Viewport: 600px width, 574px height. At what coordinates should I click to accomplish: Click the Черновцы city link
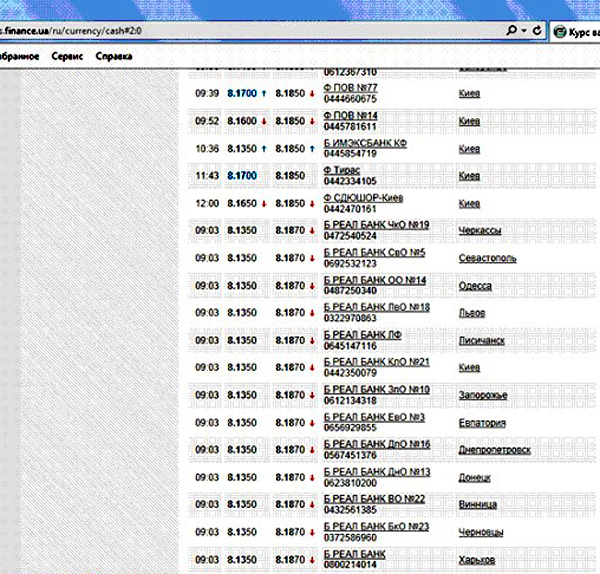(x=483, y=532)
